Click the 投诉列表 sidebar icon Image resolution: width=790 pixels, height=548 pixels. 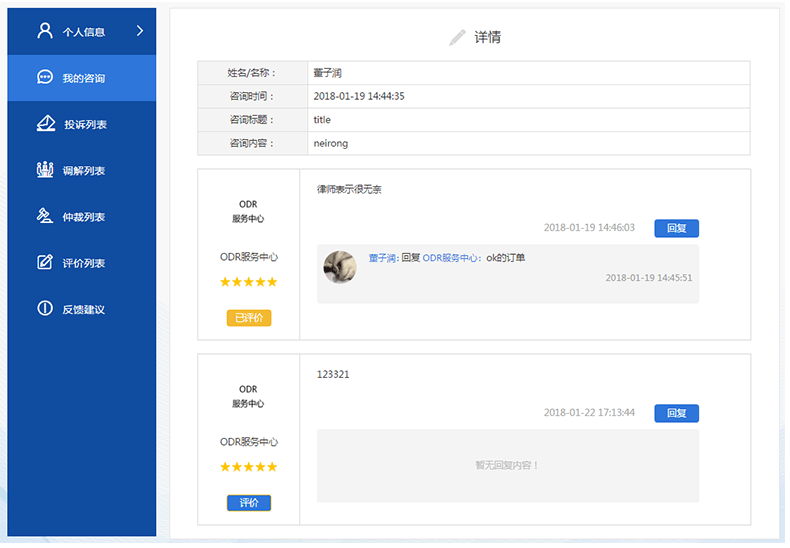(x=44, y=124)
